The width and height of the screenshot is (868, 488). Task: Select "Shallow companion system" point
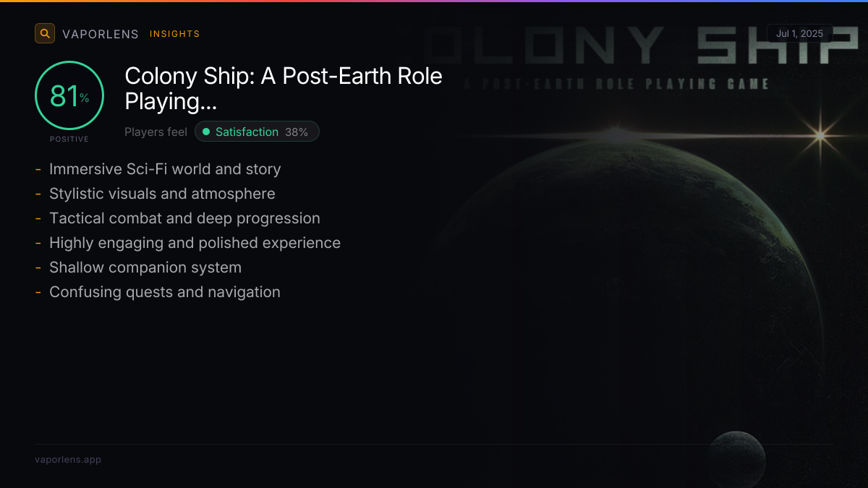[x=145, y=267]
